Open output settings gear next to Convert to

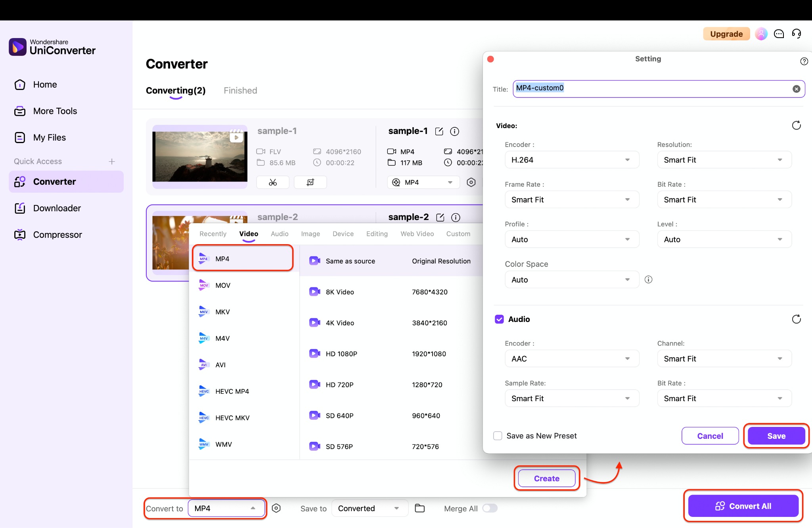276,508
